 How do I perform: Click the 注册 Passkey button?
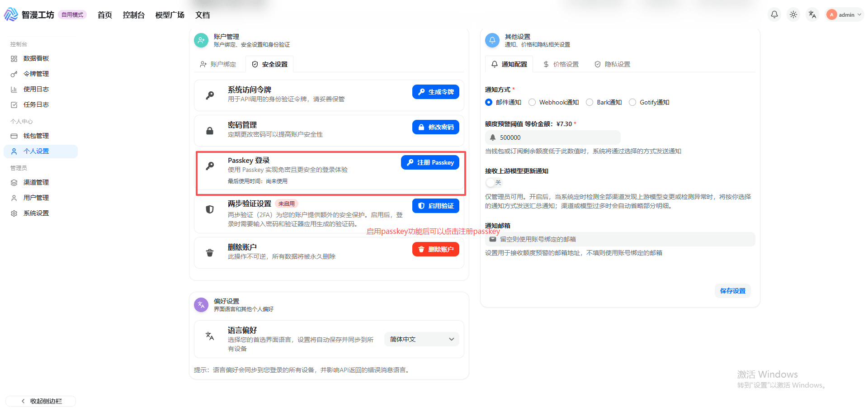(x=430, y=162)
